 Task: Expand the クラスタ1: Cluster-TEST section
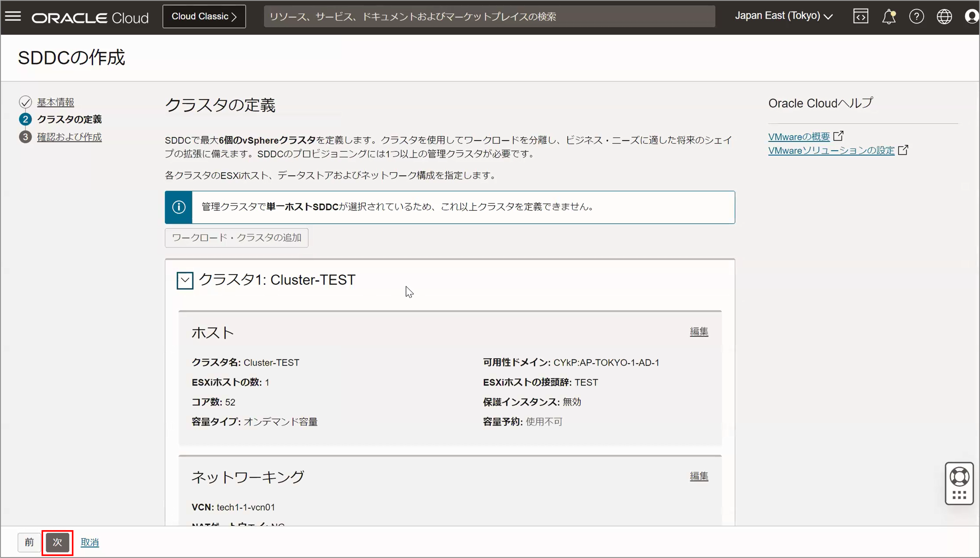coord(185,279)
